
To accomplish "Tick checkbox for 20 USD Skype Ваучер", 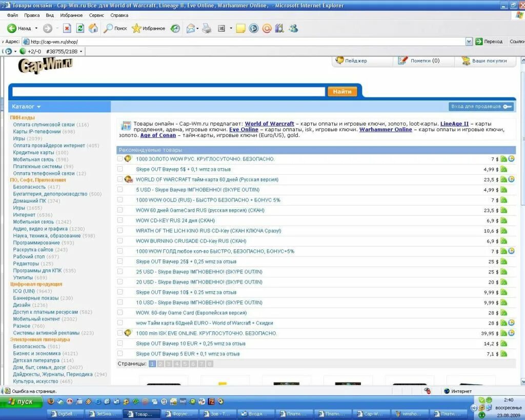I will [x=120, y=282].
